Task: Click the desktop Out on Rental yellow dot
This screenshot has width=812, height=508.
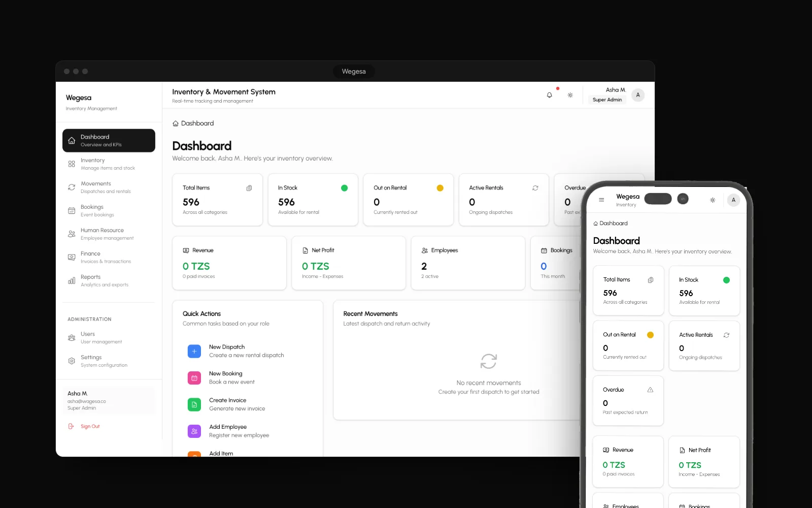Action: pyautogui.click(x=440, y=188)
